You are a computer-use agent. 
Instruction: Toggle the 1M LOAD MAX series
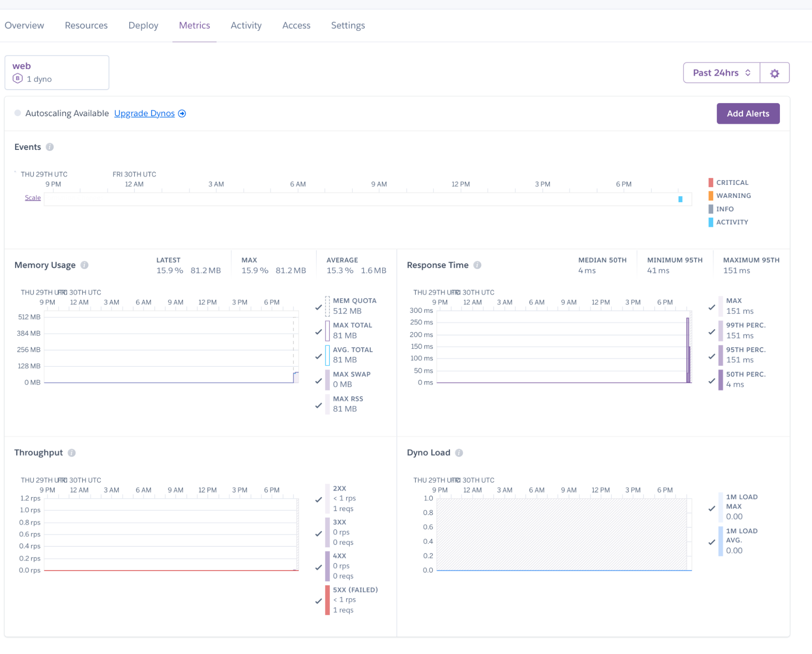pyautogui.click(x=712, y=508)
